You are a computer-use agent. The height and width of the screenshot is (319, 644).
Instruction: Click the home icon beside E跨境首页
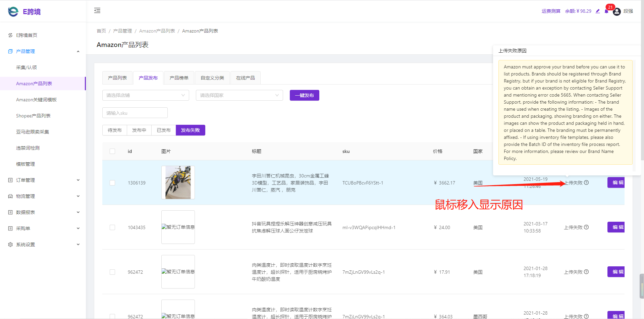coord(10,35)
